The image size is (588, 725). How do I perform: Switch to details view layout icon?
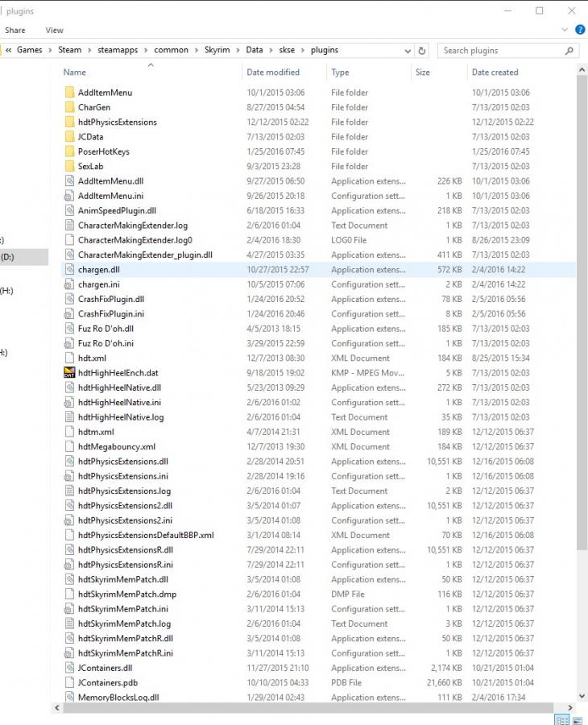coord(562,720)
